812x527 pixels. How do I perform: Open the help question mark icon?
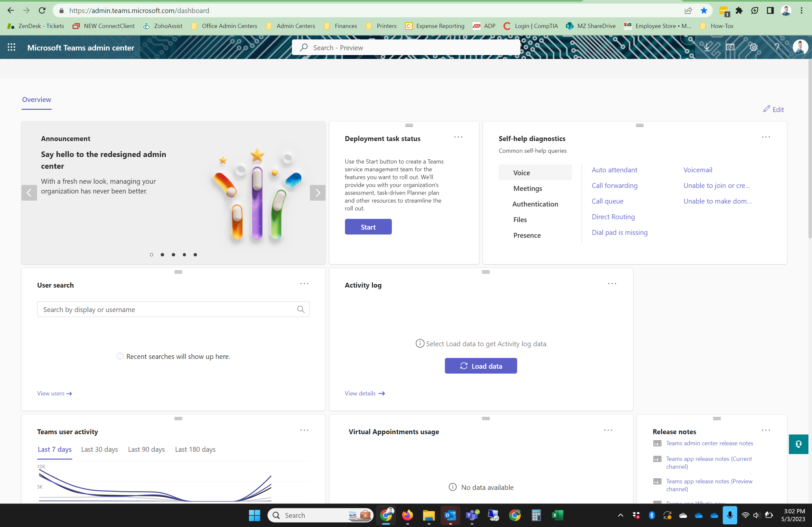[777, 47]
